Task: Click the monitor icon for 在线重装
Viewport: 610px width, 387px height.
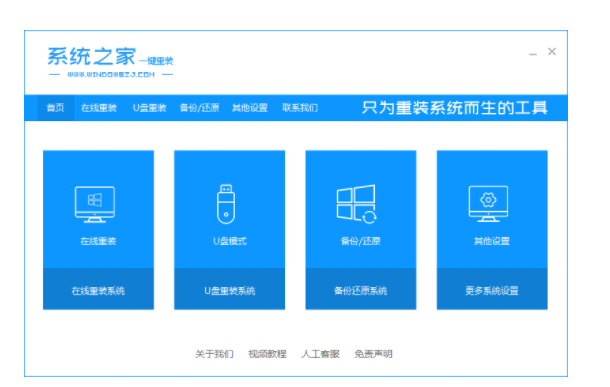Action: 95,204
